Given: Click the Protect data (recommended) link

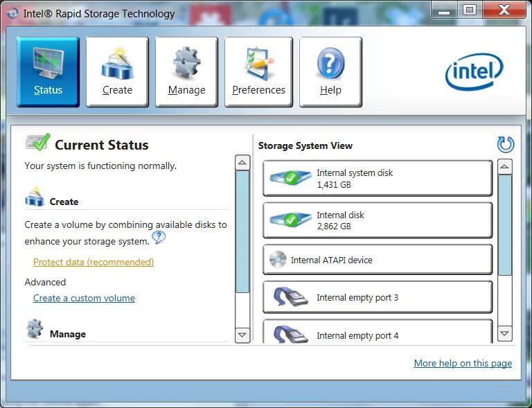Looking at the screenshot, I should point(94,262).
